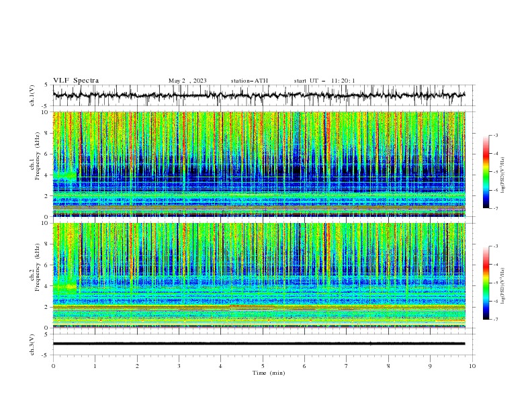The height and width of the screenshot is (411, 532).
Task: Click the ch.3 voltage waveform trace
Action: point(259,344)
